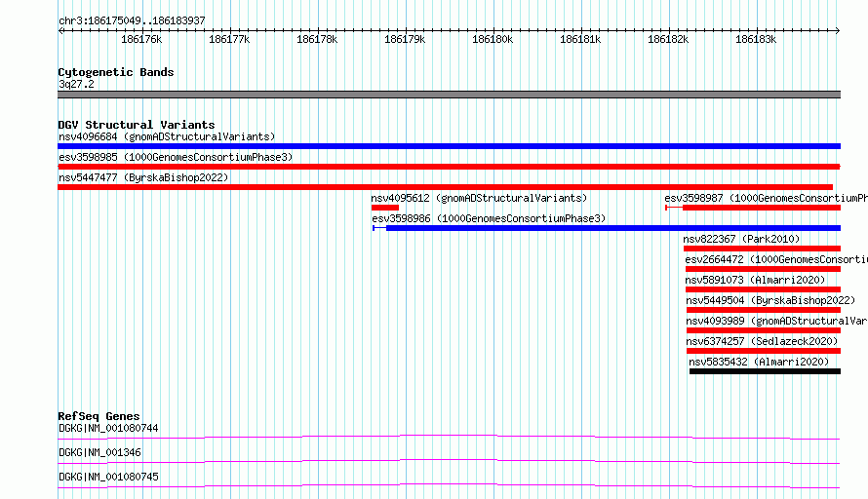The height and width of the screenshot is (499, 868).
Task: Open DGKG|NM_001080745 transcript
Action: (108, 477)
